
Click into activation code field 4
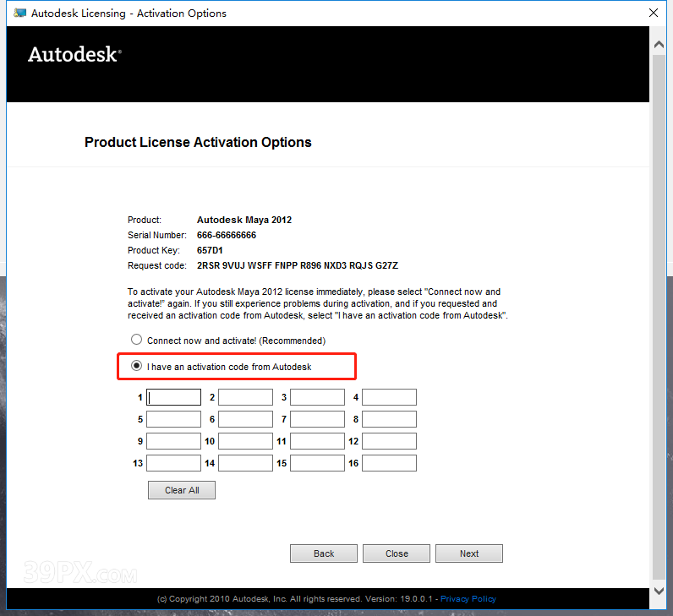point(389,397)
